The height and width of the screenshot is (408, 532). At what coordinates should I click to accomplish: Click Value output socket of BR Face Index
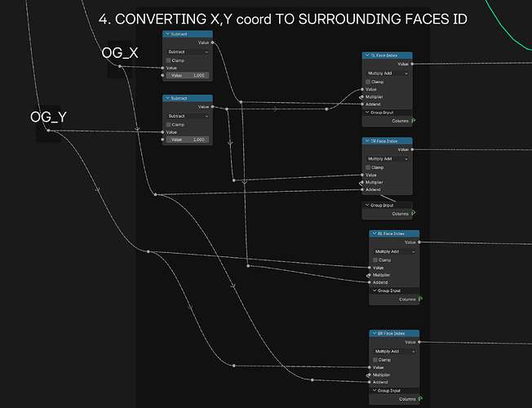(x=419, y=342)
